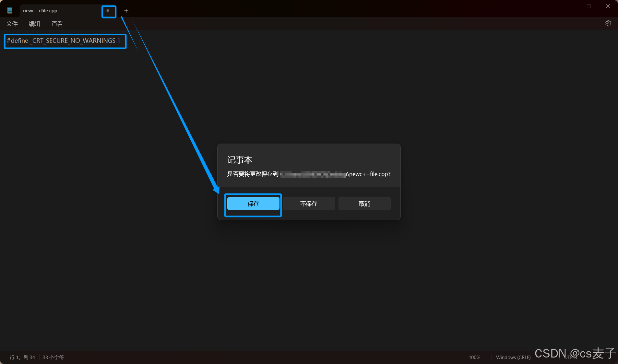Click the 行 1, 列 34 status entry

click(22, 357)
